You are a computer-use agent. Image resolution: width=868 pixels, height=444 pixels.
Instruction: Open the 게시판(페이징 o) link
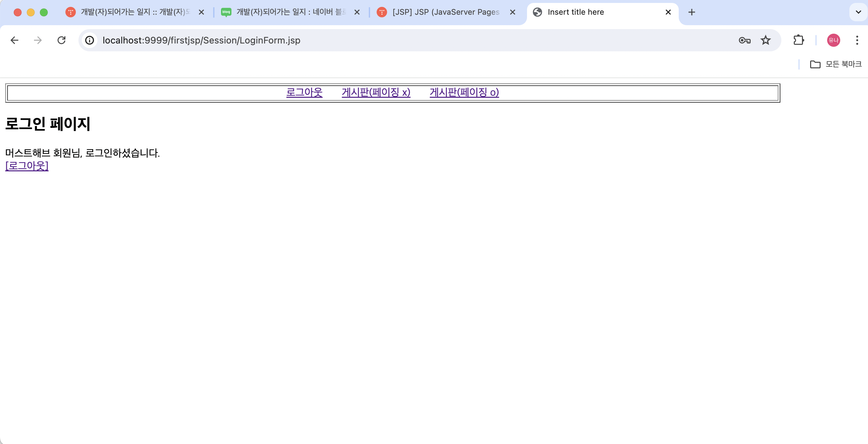pos(464,92)
